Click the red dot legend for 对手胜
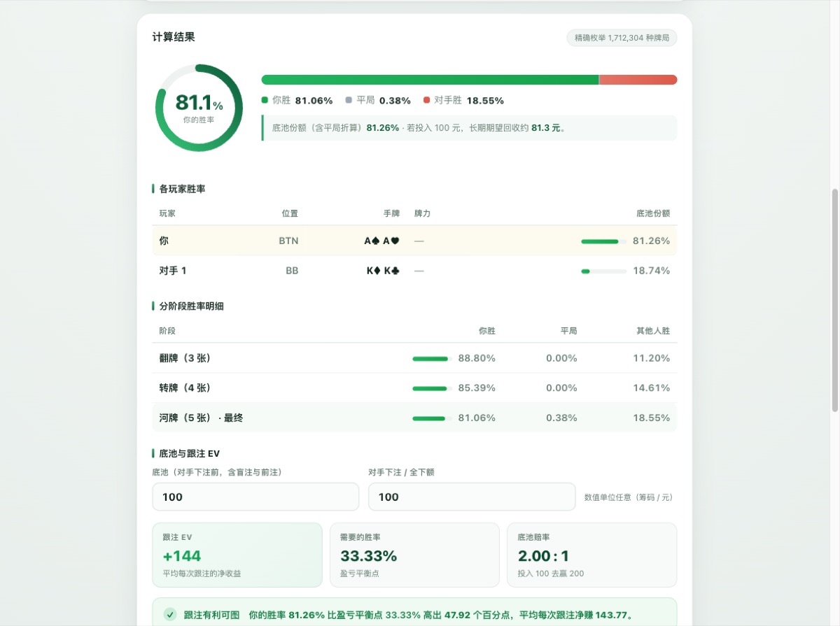The width and height of the screenshot is (840, 626). (x=426, y=100)
